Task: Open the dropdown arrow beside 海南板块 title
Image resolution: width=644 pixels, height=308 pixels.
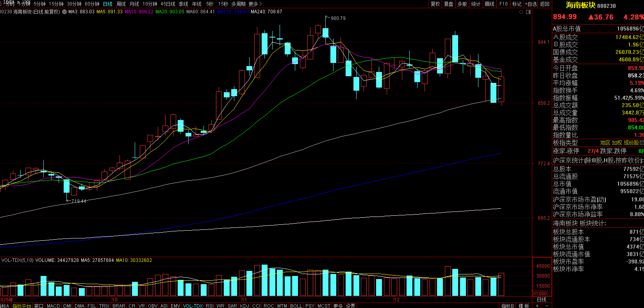Action: pyautogui.click(x=64, y=12)
